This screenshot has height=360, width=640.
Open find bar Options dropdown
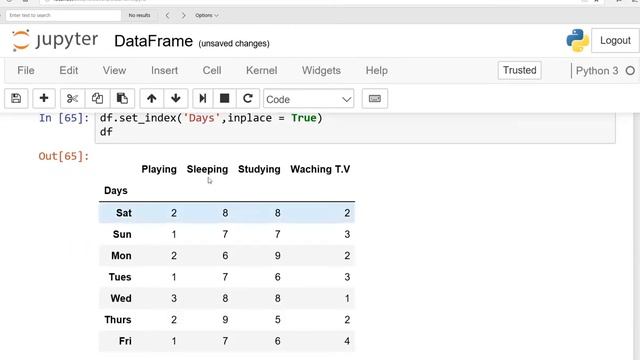[x=207, y=16]
